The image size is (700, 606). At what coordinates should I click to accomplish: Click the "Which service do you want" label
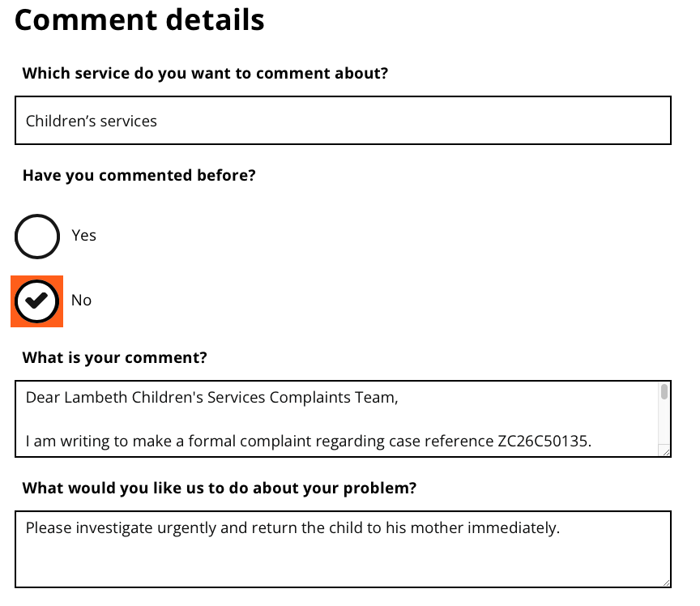point(205,74)
